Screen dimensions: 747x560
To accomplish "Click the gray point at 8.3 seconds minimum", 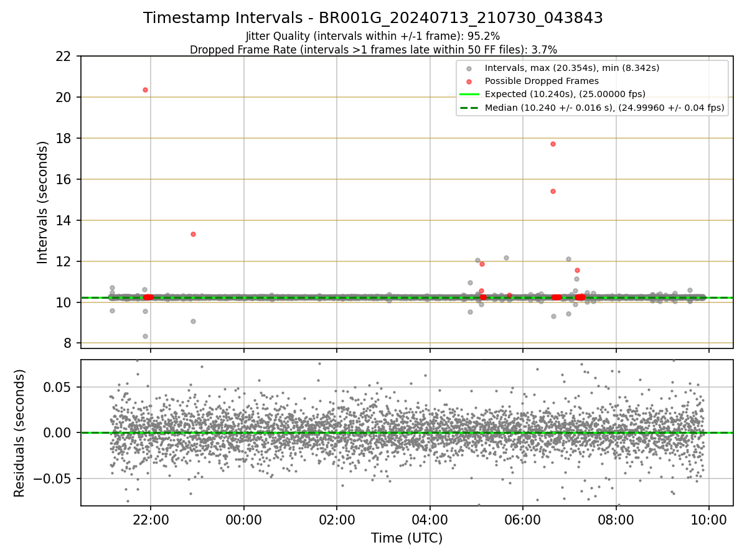I will [145, 336].
